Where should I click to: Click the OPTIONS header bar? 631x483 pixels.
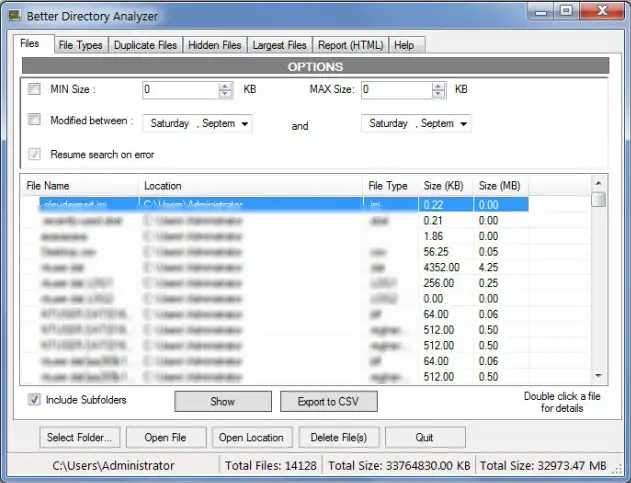tap(316, 66)
